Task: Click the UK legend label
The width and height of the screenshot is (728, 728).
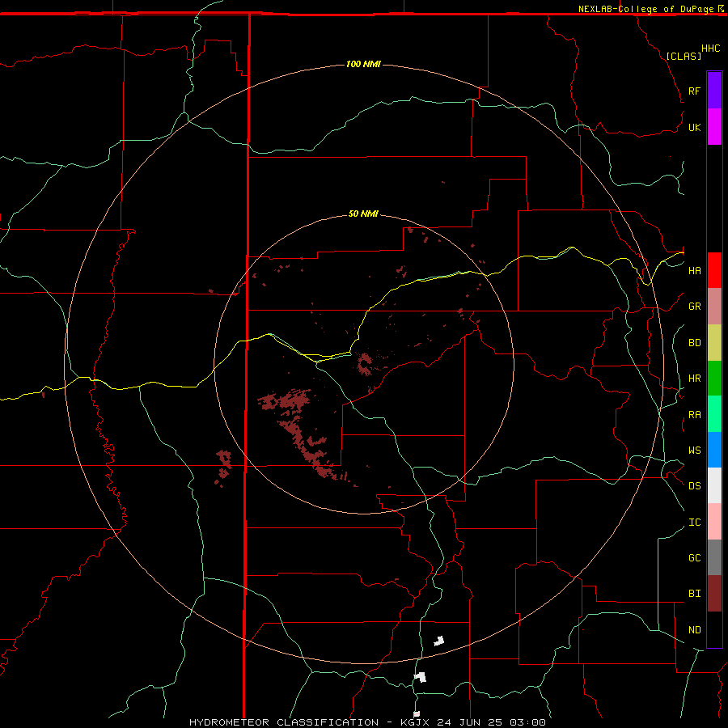Action: coord(694,128)
